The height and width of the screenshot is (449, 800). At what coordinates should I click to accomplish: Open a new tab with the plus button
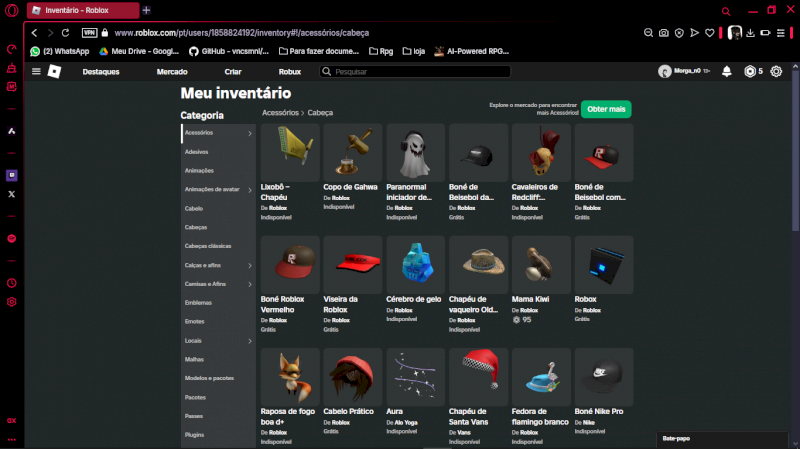pos(146,10)
